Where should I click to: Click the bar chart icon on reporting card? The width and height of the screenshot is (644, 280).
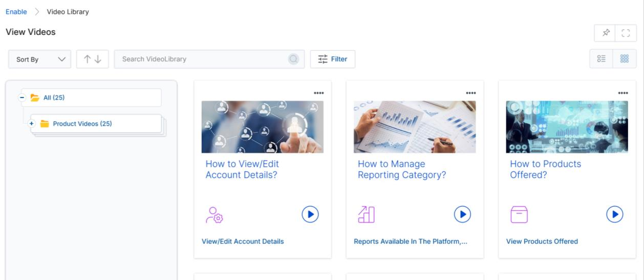(x=367, y=214)
